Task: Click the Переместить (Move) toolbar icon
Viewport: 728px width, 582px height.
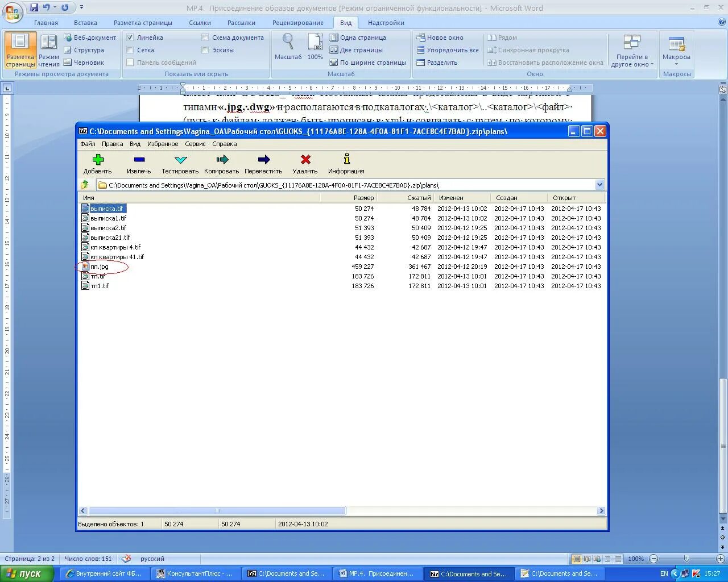Action: pyautogui.click(x=263, y=160)
